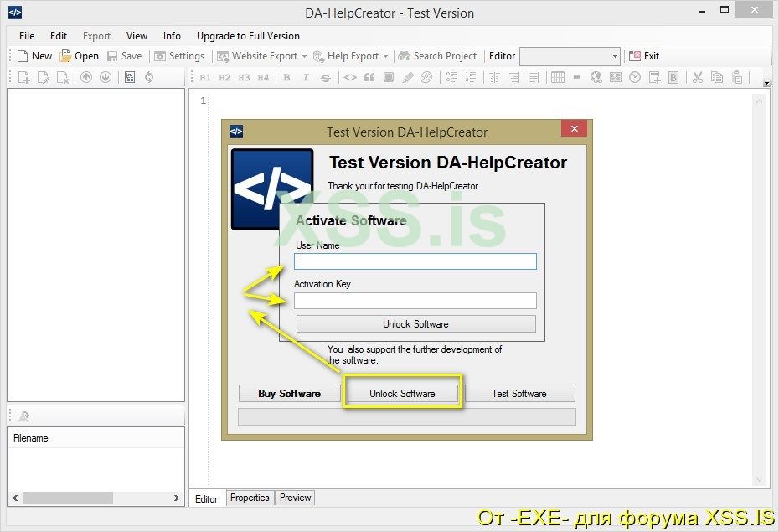Click the edit page icon

pos(44,77)
